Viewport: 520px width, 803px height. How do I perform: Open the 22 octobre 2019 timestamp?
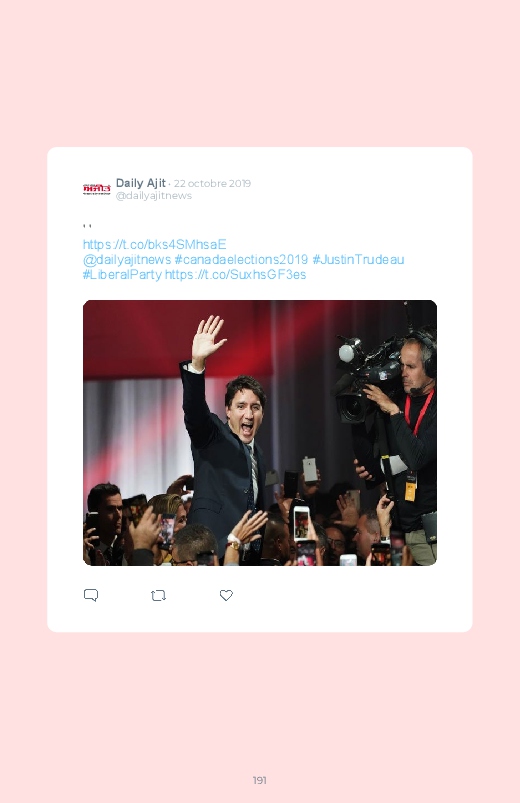[x=212, y=183]
